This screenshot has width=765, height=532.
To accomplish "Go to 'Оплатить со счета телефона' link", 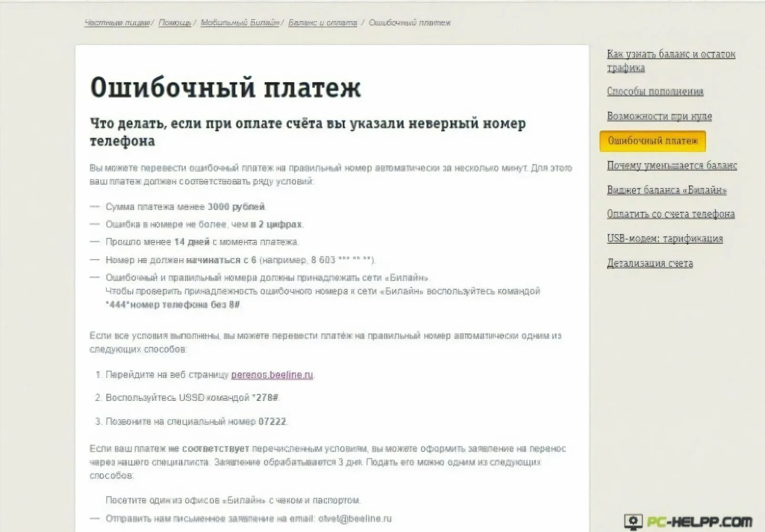I will [x=671, y=214].
